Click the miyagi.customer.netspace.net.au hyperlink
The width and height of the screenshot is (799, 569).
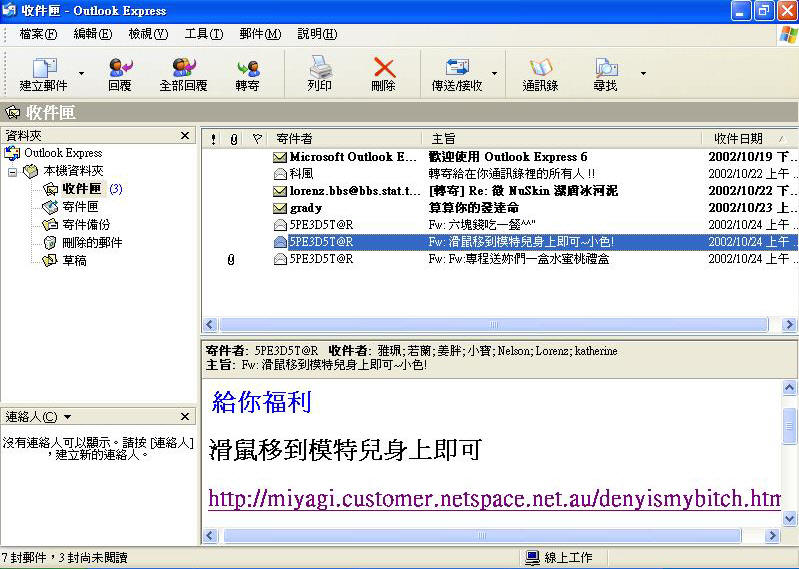[494, 499]
